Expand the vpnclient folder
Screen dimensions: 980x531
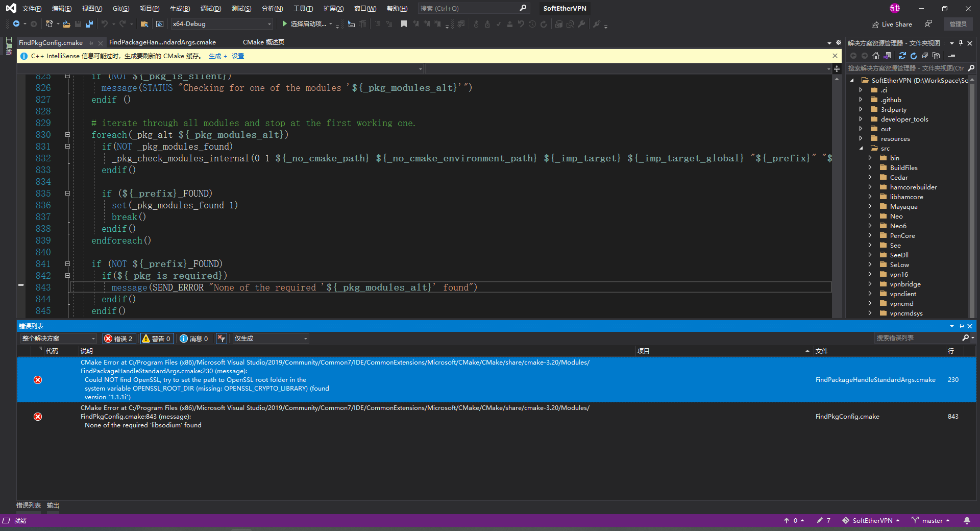(x=870, y=294)
